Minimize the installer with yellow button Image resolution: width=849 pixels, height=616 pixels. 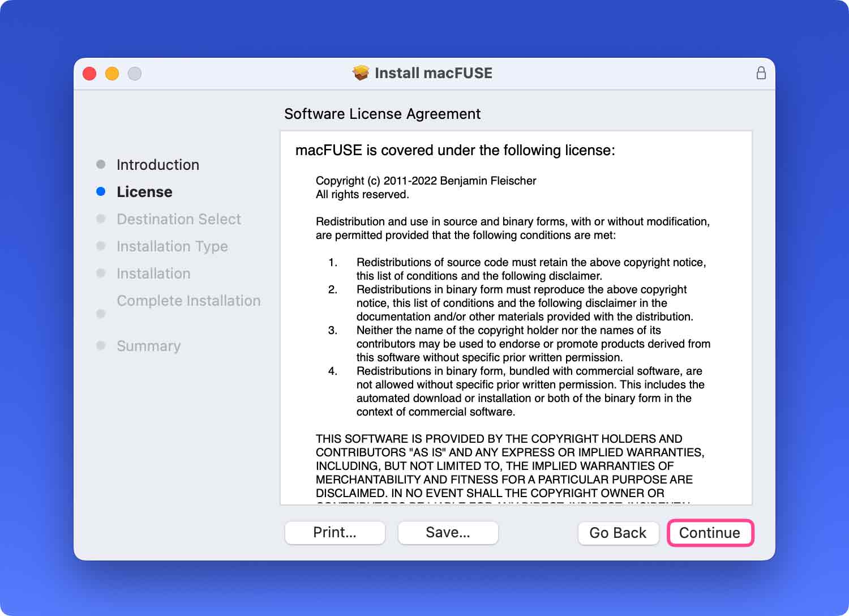click(112, 74)
